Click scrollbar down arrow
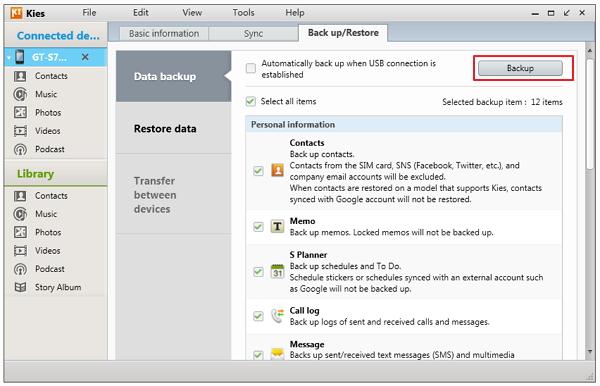This screenshot has width=600, height=386. point(590,352)
